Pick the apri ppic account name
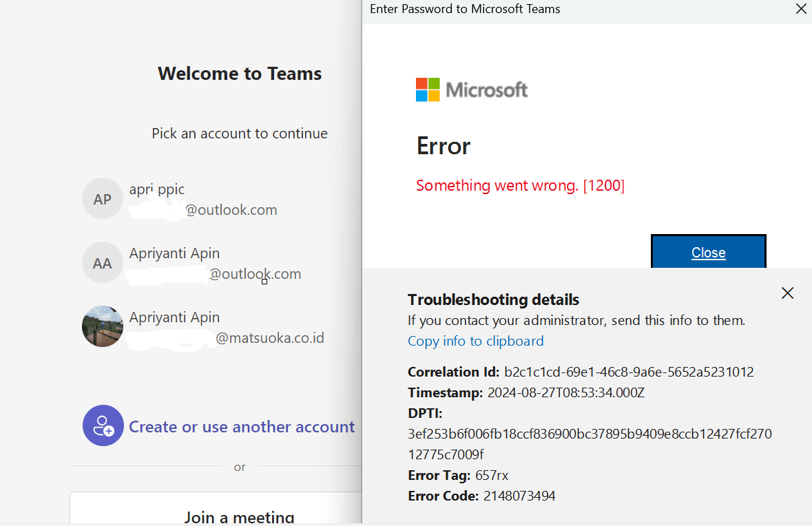The height and width of the screenshot is (526, 812). click(x=157, y=189)
